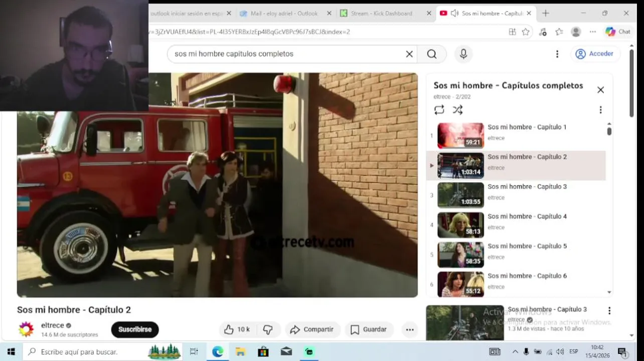
Task: Open the Windows Start menu
Action: coord(11,351)
